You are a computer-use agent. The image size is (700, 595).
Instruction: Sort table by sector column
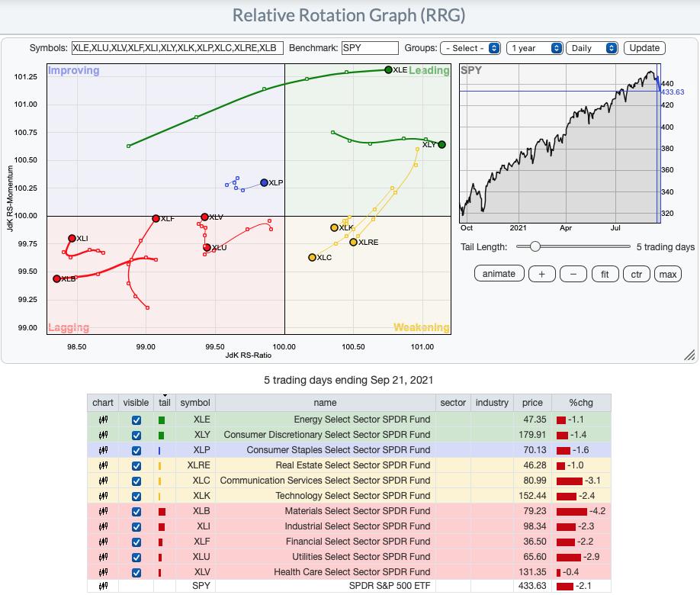click(453, 403)
